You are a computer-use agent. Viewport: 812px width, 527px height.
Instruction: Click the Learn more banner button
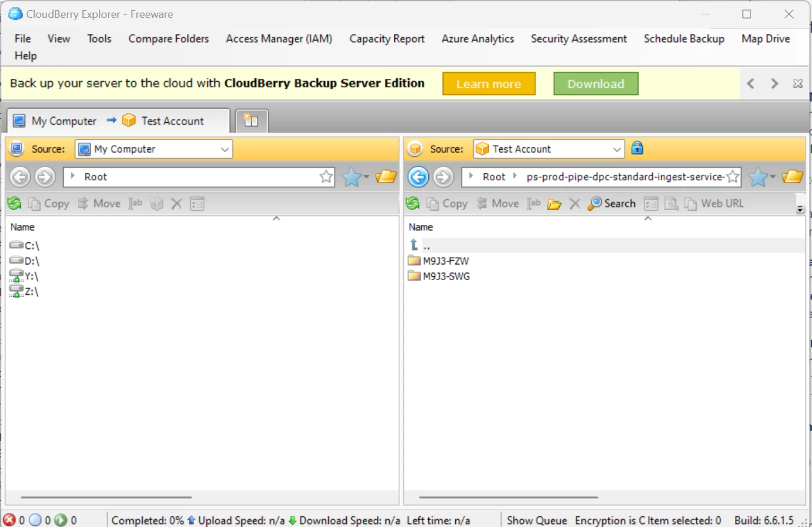click(489, 84)
